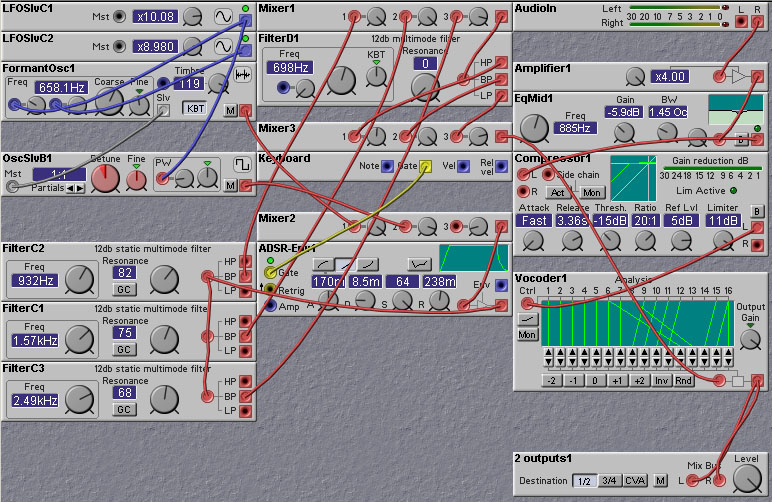Mute the FormantOsc1 output with M
The image size is (772, 502).
point(231,110)
